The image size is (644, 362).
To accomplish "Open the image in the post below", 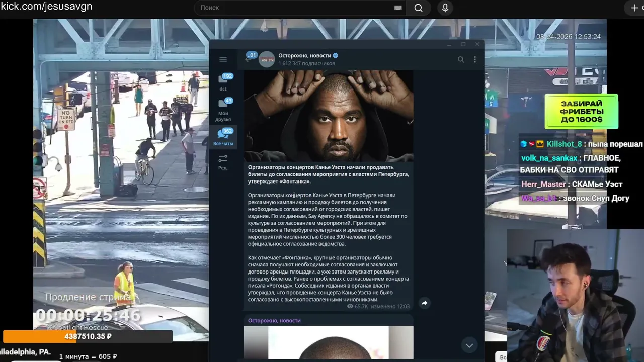I will coord(329,343).
